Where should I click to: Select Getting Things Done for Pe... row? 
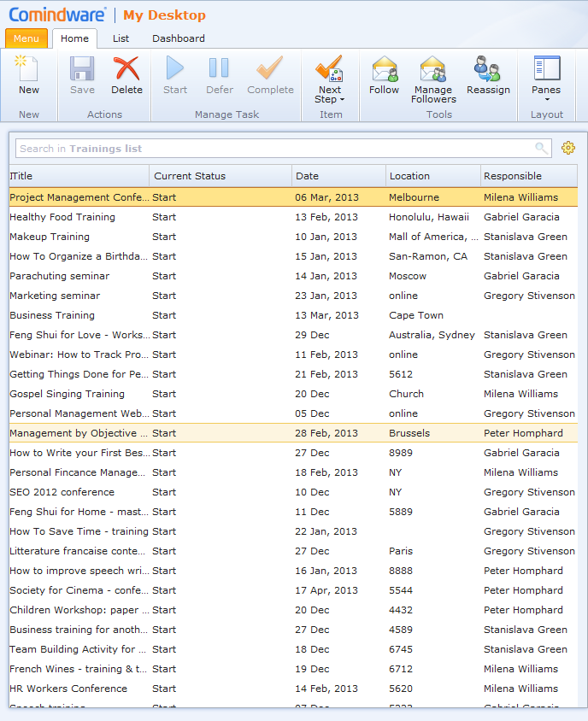coord(293,374)
